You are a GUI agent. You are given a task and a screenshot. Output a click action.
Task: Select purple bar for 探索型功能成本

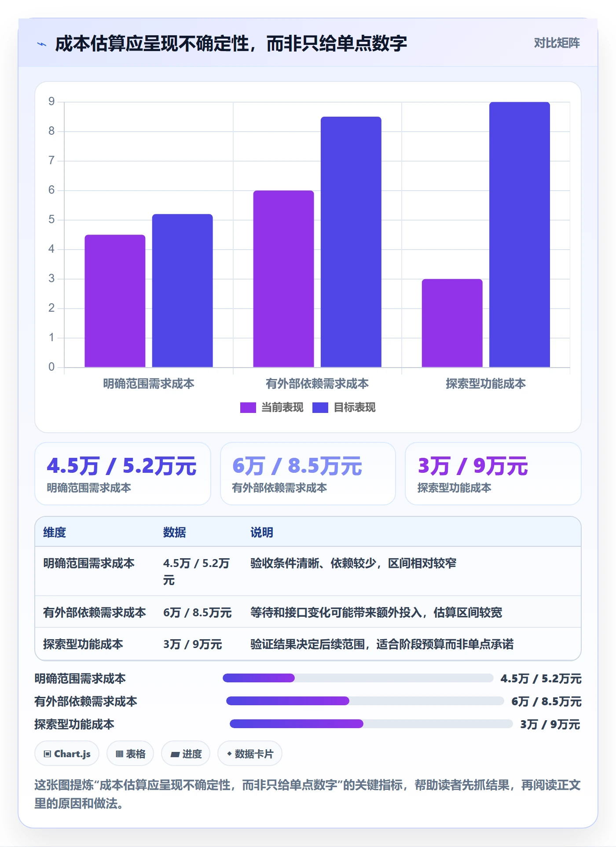(x=452, y=323)
